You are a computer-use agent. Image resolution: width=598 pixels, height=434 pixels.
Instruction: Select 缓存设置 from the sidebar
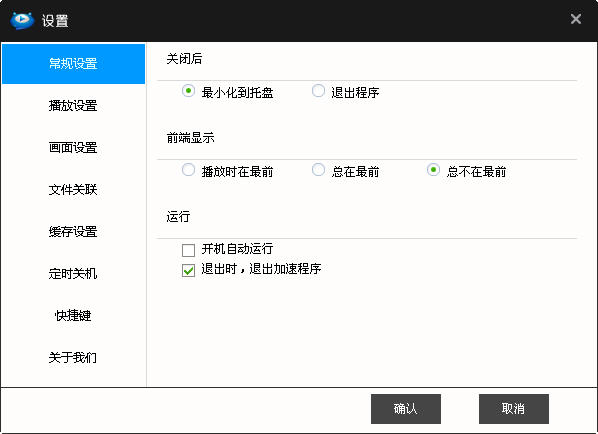[73, 231]
